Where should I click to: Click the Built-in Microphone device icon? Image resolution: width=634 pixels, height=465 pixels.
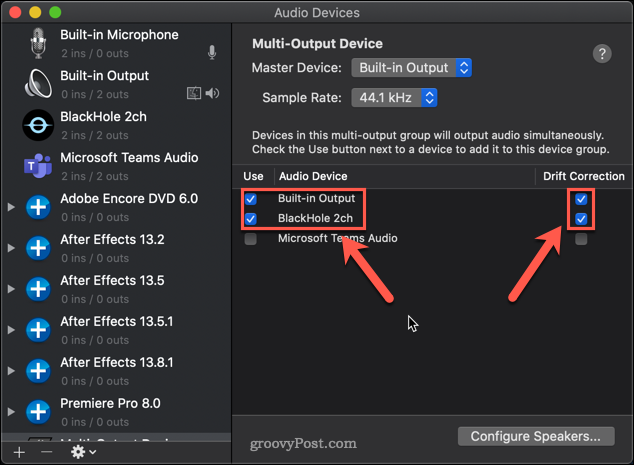(38, 44)
